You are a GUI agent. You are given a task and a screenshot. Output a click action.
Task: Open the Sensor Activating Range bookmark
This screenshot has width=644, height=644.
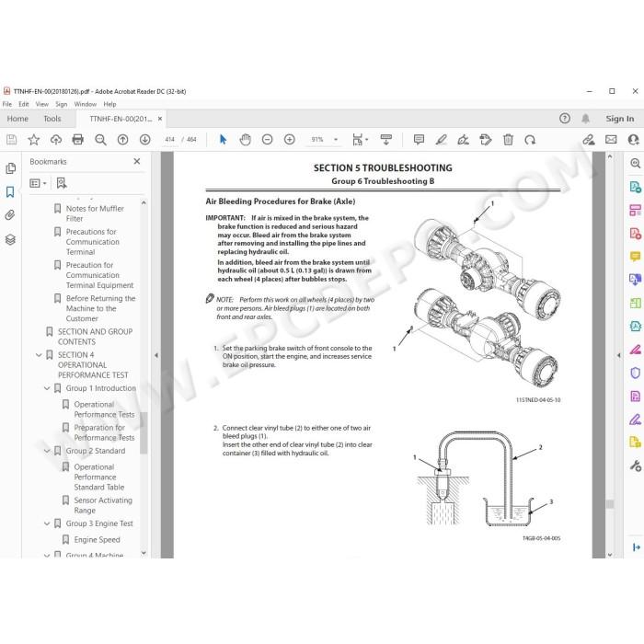[103, 505]
